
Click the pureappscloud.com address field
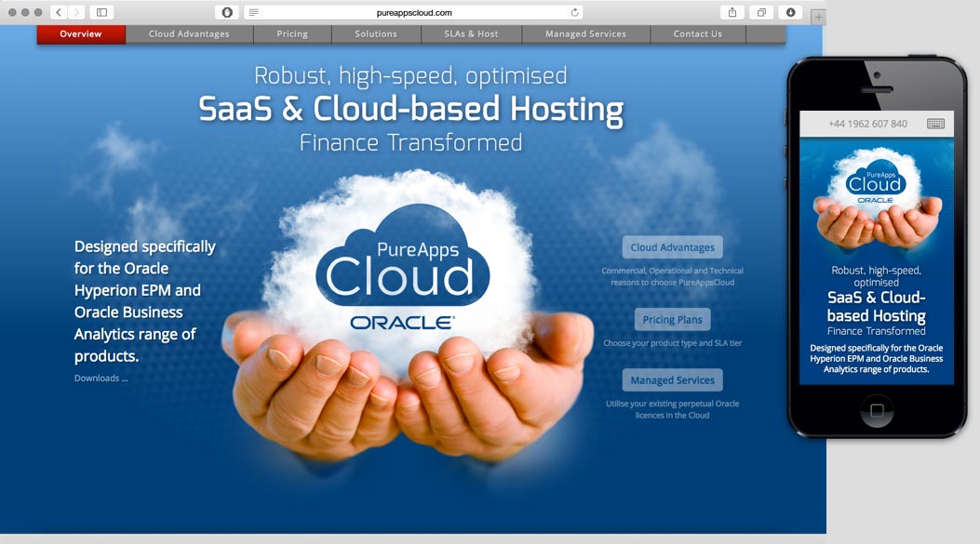tap(414, 12)
